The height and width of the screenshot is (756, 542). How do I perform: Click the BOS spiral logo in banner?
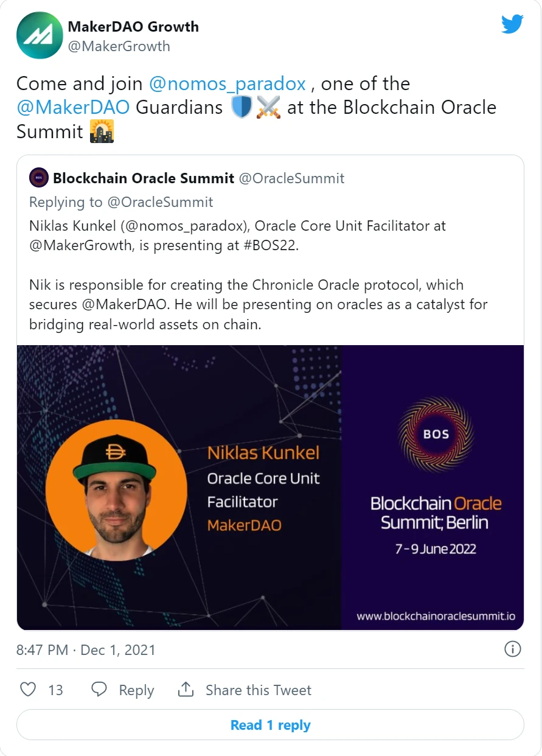coord(436,434)
